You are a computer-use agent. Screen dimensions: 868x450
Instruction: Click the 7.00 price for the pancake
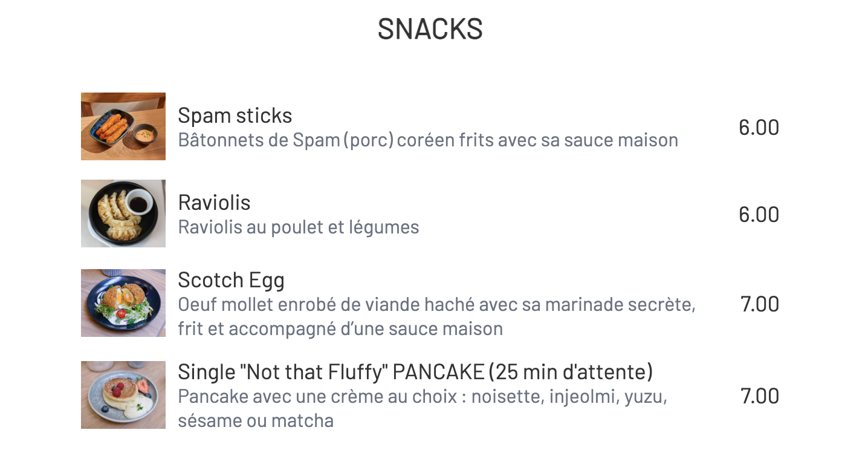tap(760, 396)
